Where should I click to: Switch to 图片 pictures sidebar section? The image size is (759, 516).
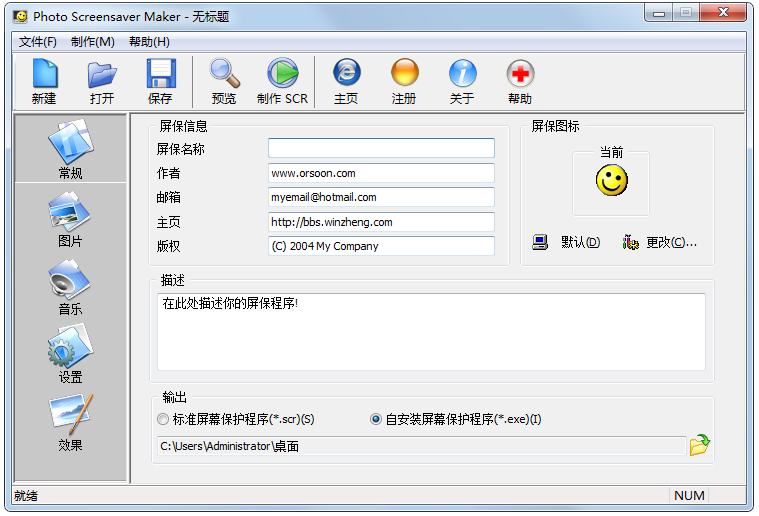70,220
